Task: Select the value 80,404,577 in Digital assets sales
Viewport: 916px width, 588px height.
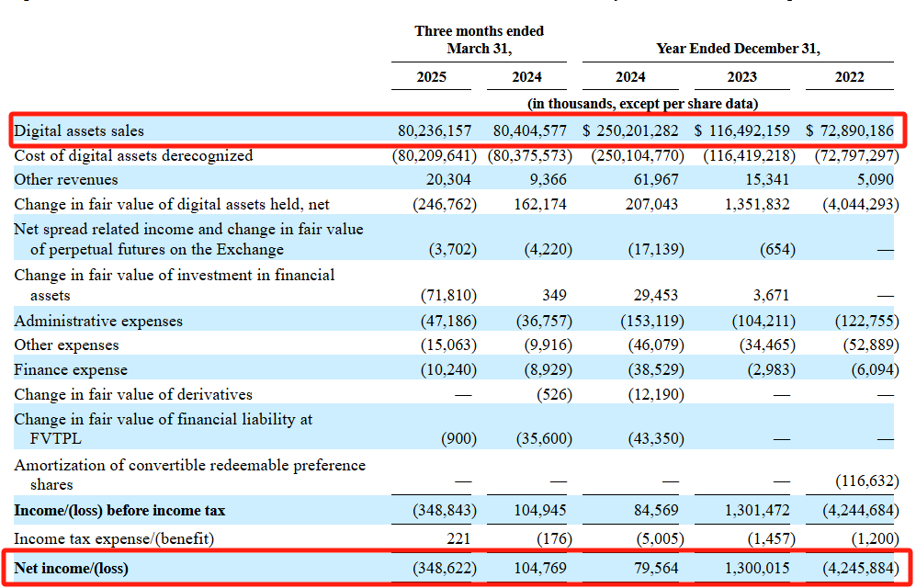Action: [530, 130]
